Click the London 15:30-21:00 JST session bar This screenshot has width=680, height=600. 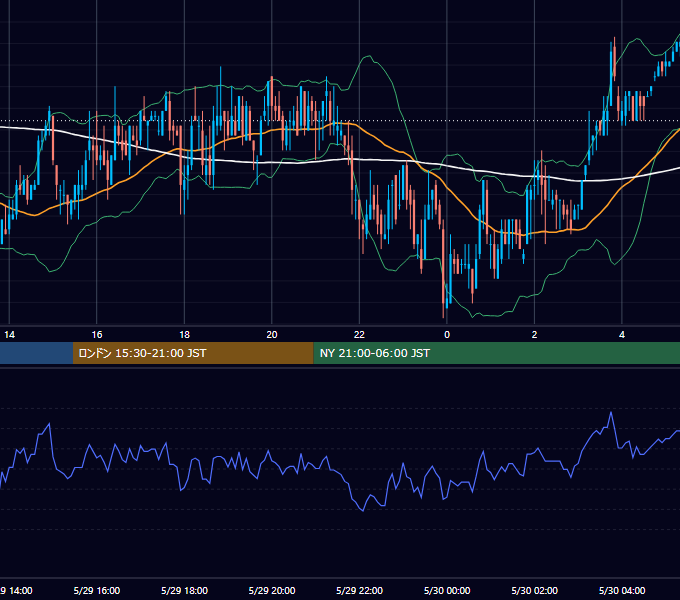coord(193,353)
